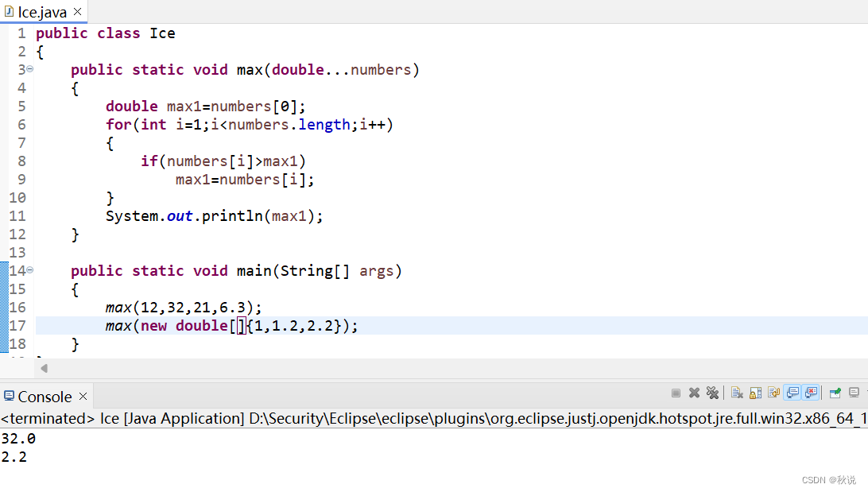
Task: Select the Console view tab
Action: [x=45, y=397]
